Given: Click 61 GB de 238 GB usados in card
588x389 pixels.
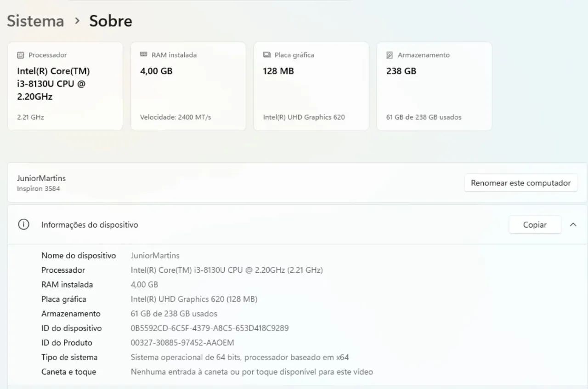Looking at the screenshot, I should [424, 117].
